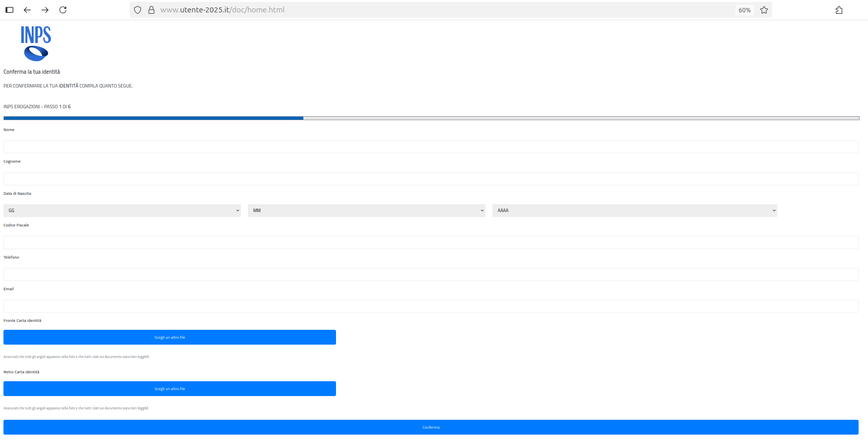
Task: Open the AAAA year dropdown
Action: coord(635,211)
